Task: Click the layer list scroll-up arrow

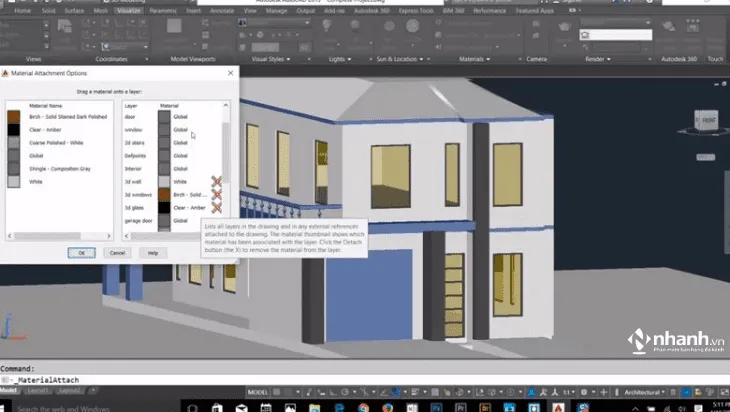Action: (226, 106)
